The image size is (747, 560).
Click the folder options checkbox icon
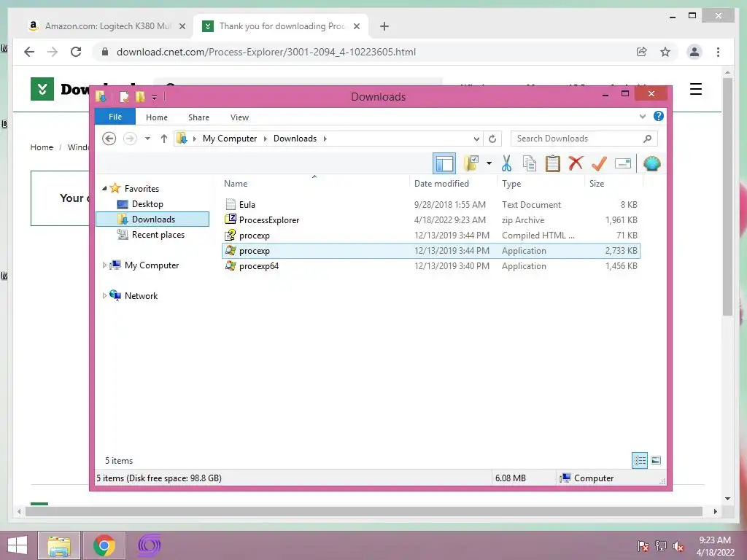471,163
